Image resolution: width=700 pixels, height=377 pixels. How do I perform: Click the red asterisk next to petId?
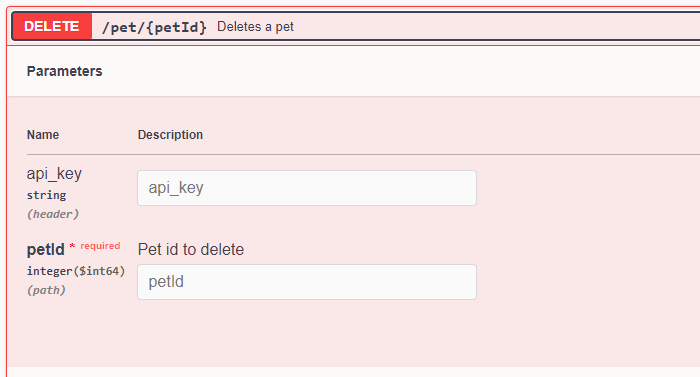pyautogui.click(x=72, y=246)
